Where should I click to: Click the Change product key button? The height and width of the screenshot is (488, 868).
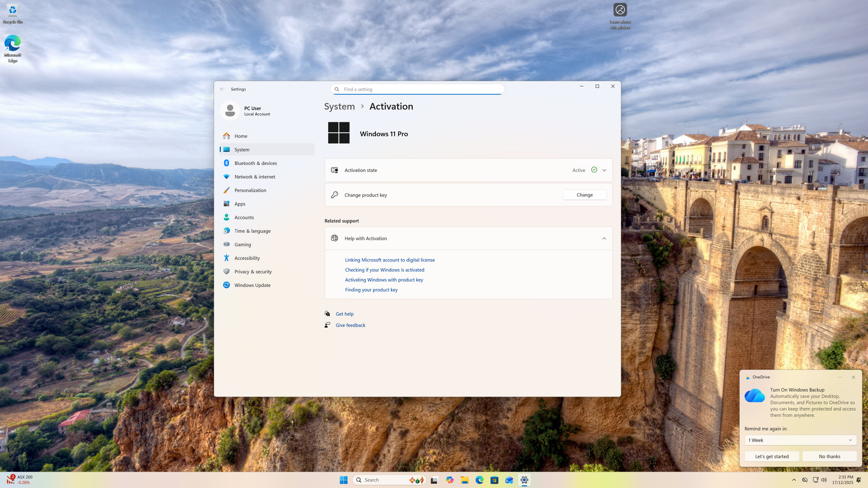[584, 195]
